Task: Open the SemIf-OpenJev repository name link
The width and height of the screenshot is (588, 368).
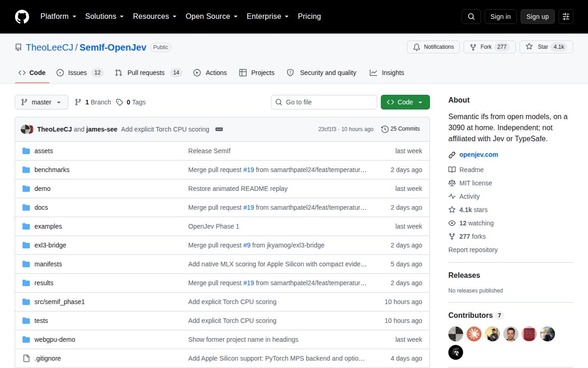Action: (x=113, y=47)
